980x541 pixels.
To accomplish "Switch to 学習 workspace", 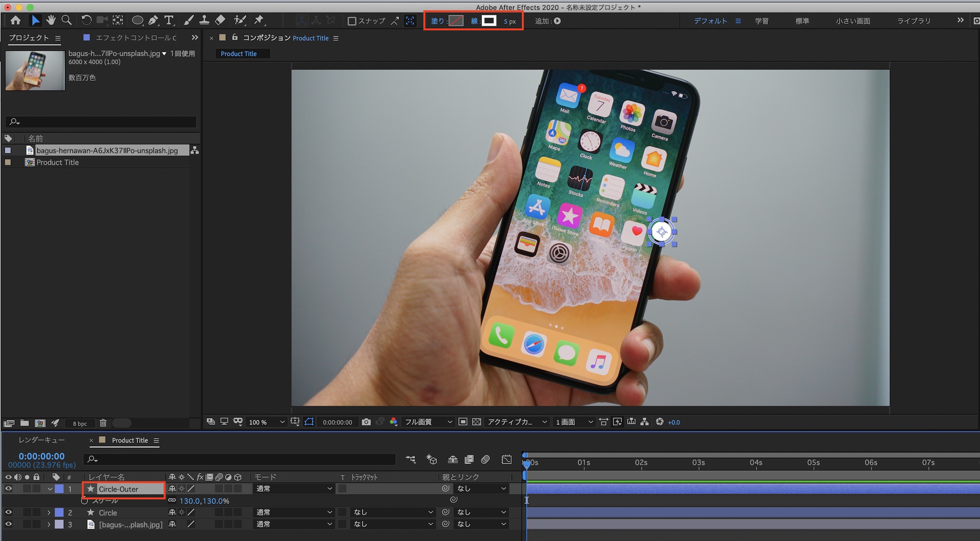I will pos(761,21).
